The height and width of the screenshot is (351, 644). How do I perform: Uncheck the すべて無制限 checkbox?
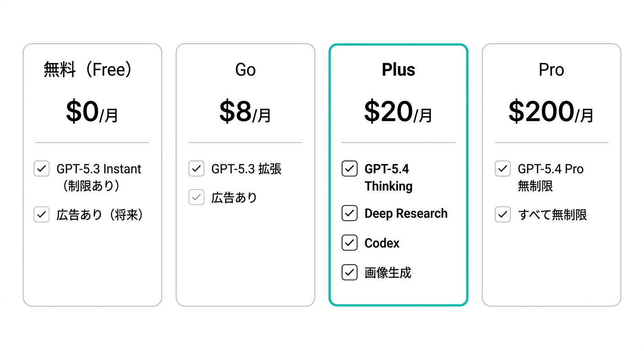coord(503,214)
